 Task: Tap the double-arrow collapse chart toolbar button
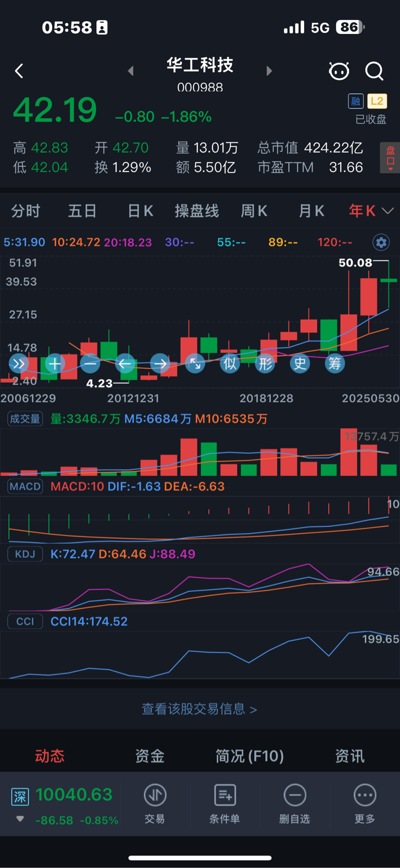(x=19, y=363)
